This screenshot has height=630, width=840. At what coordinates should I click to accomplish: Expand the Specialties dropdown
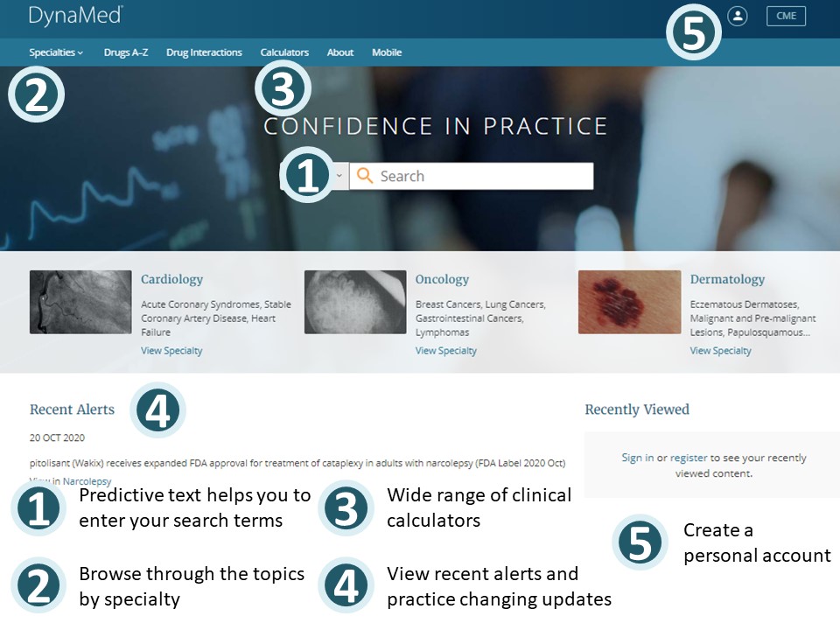coord(52,52)
